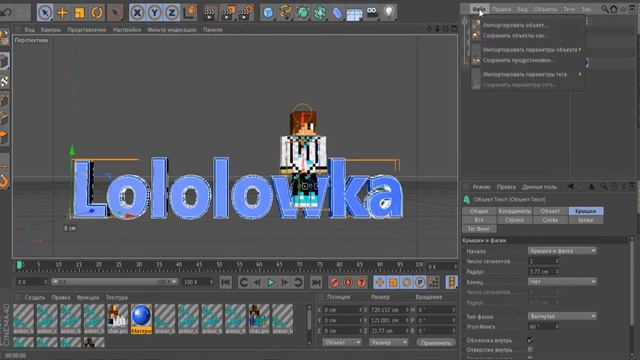Open the material manager Создать menu
Image resolution: width=640 pixels, height=360 pixels.
(35, 298)
